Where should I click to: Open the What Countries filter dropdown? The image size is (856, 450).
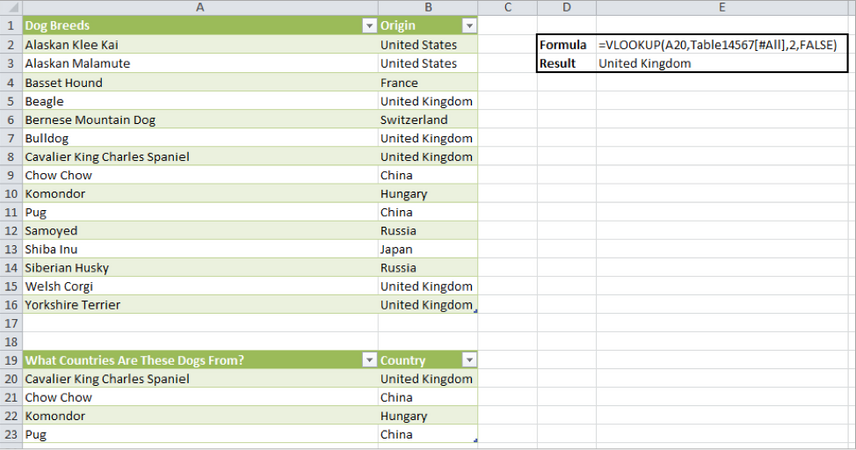[x=370, y=360]
